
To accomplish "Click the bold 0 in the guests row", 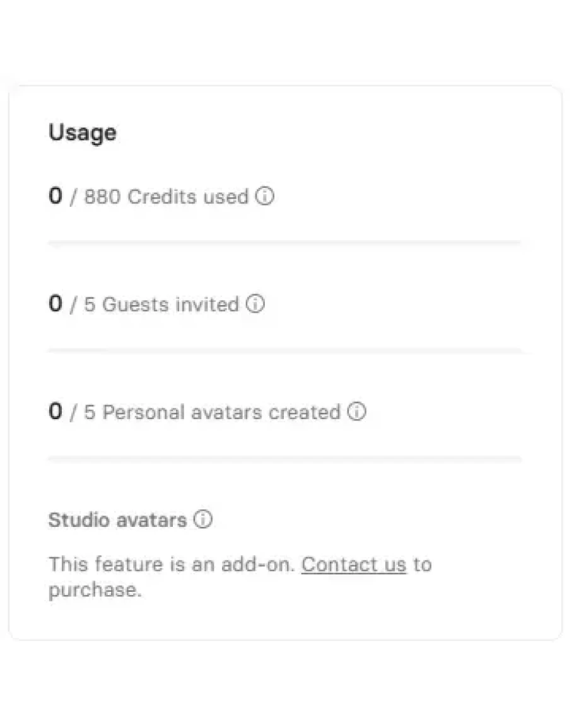I will 56,304.
